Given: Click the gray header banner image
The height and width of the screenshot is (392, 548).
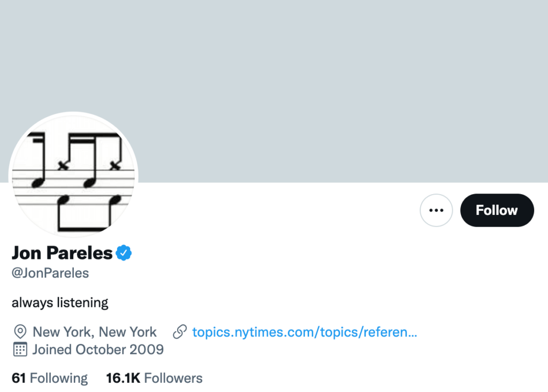Looking at the screenshot, I should pos(321,80).
